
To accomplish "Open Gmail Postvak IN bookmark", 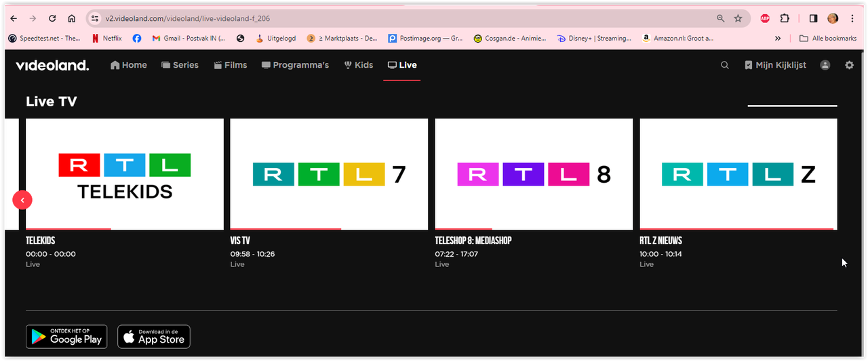I will point(189,39).
